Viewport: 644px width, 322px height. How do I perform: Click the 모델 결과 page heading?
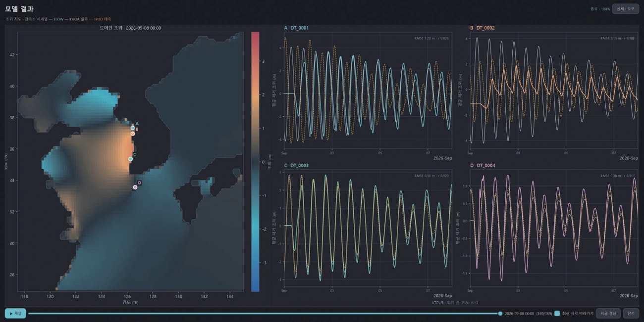tap(19, 9)
